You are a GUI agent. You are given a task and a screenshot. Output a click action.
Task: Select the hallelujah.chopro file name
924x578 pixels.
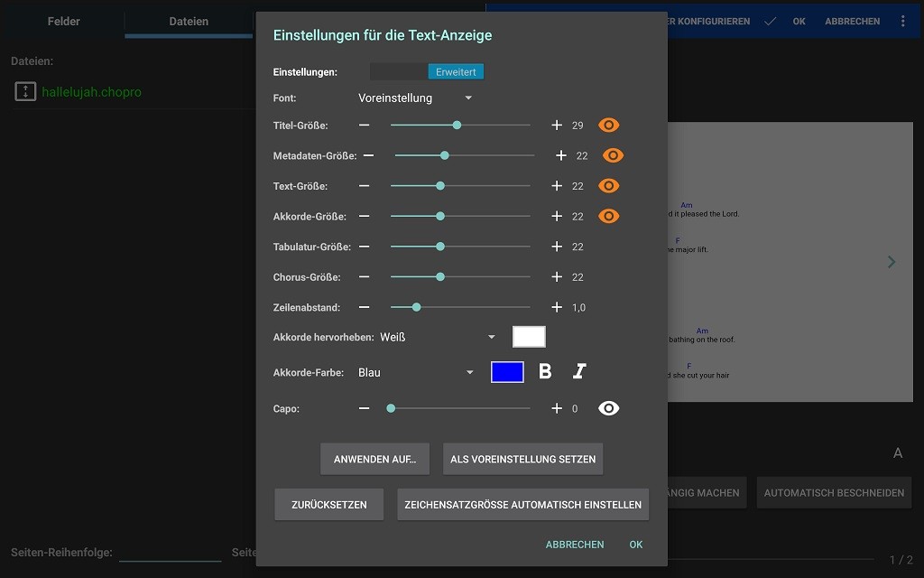(x=91, y=92)
